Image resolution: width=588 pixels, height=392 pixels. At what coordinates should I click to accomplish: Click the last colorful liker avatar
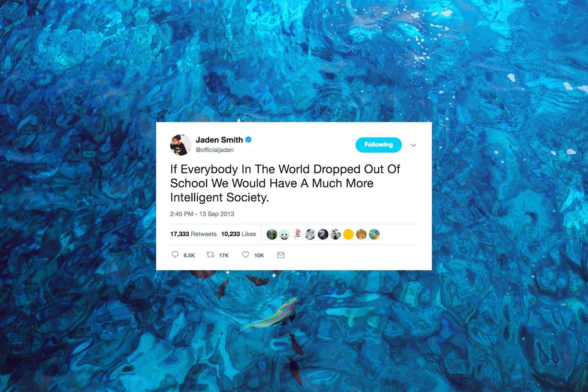click(x=374, y=234)
